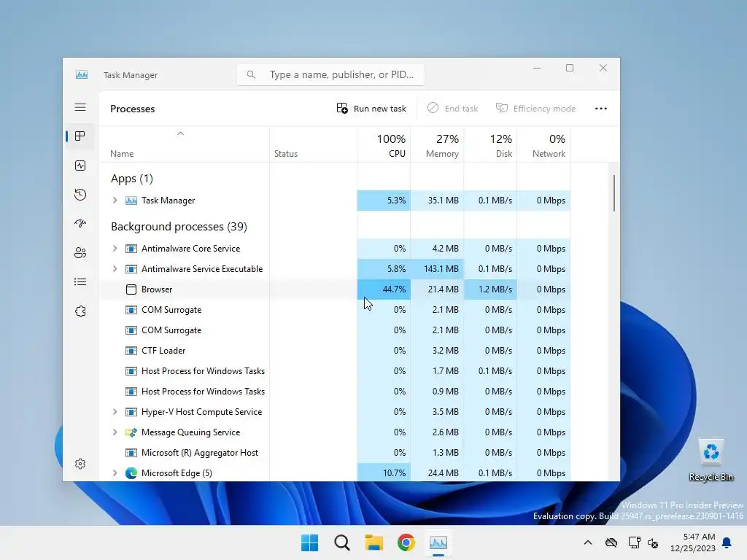Screen dimensions: 747x560
Task: Click the process list vertical scrollbar
Action: 614,192
